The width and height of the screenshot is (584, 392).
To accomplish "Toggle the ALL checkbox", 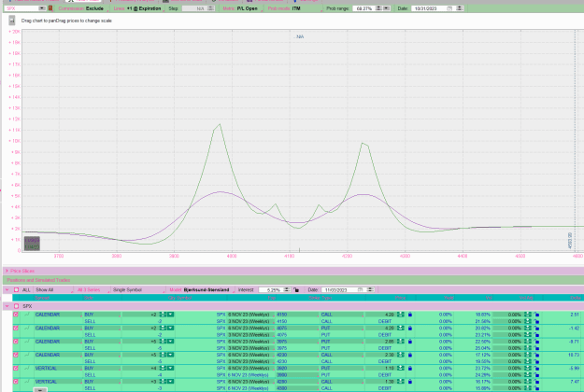I will (16, 289).
